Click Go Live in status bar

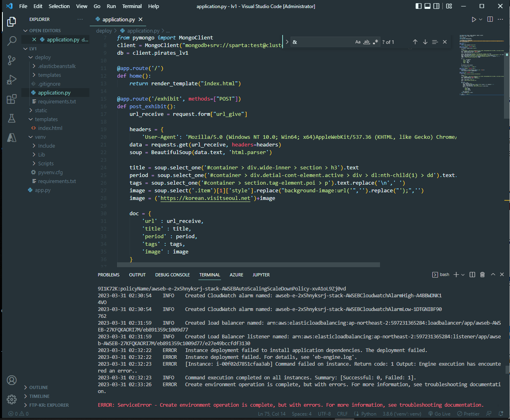pos(440,414)
